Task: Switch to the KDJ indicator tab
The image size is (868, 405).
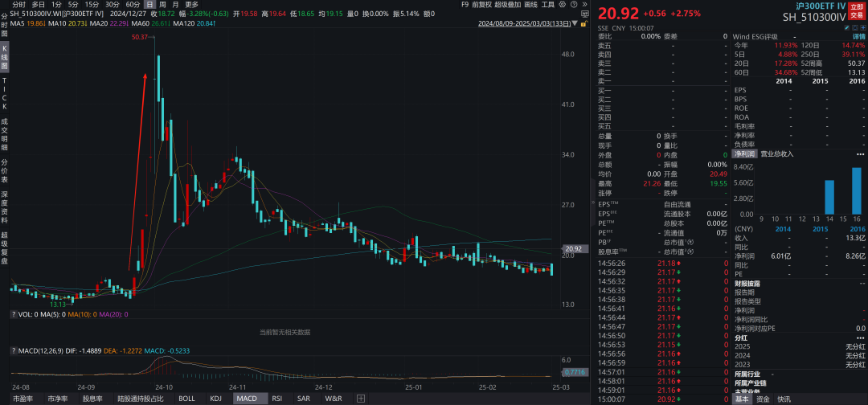Action: click(x=215, y=399)
